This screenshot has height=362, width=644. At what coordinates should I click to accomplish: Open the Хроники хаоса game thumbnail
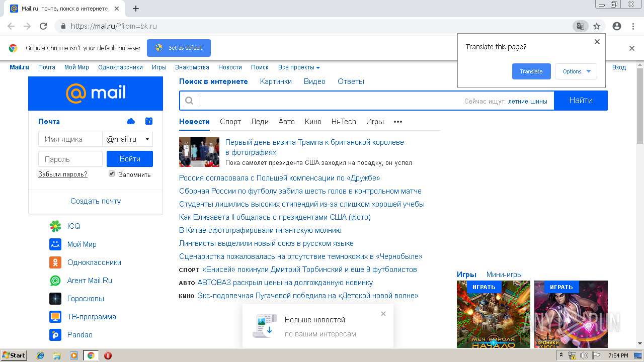pos(571,314)
